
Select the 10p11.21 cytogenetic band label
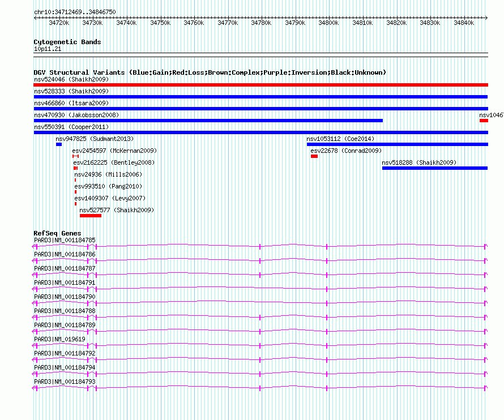point(48,49)
